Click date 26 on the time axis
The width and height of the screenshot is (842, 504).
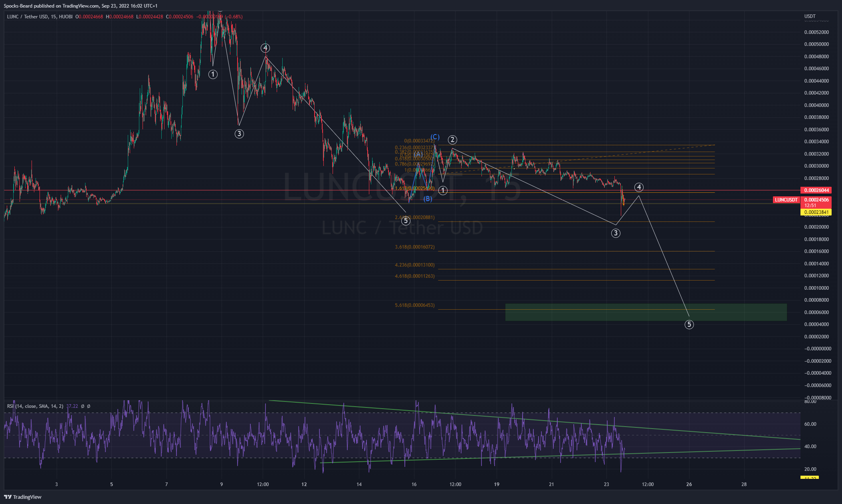(x=689, y=484)
